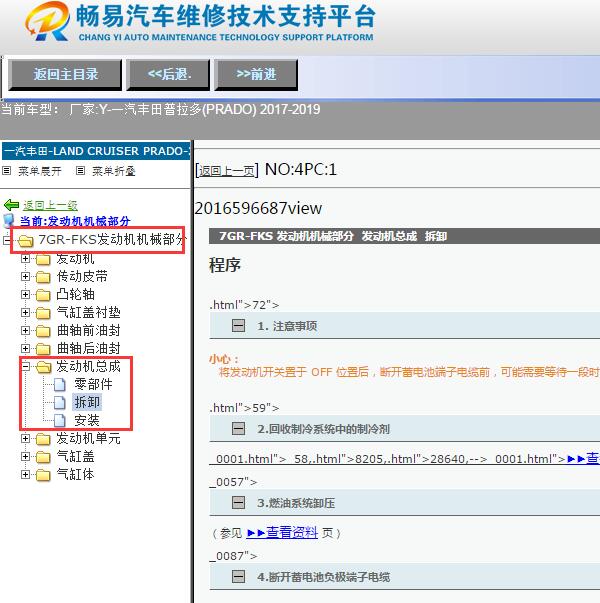Image resolution: width=600 pixels, height=603 pixels.
Task: Expand the 气缸盖衬垫 folder node
Action: 25,312
